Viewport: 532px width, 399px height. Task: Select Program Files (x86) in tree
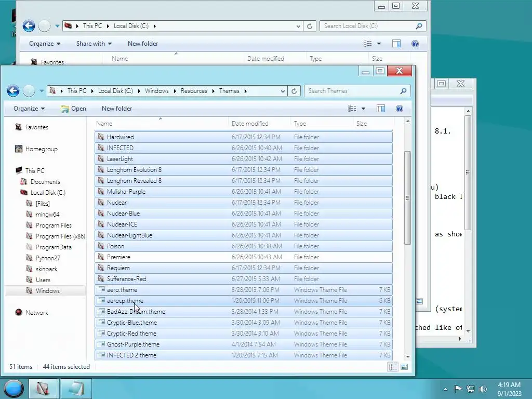[60, 236]
